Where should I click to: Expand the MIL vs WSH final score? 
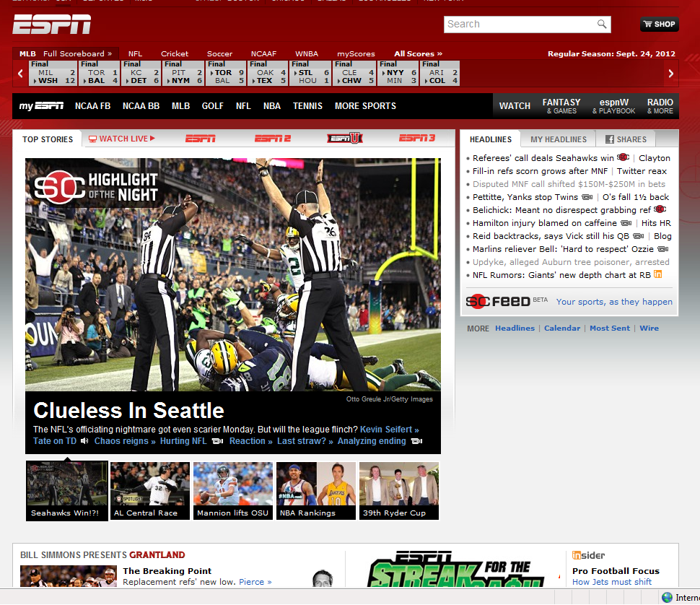(53, 73)
